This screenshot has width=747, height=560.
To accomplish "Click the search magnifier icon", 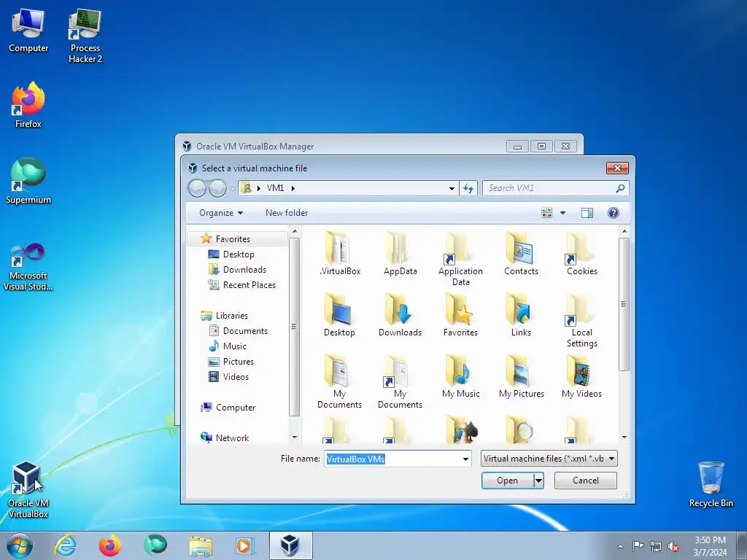I will click(620, 188).
